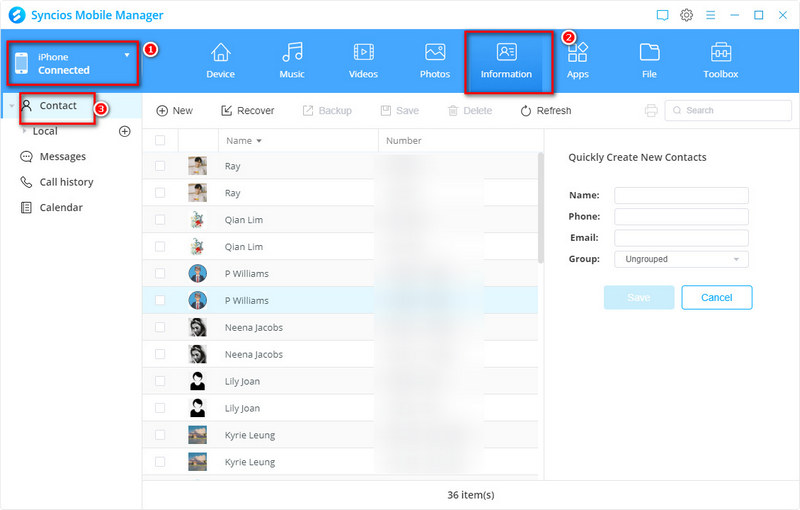Screen dimensions: 800x510
Task: Check the second Ray contact checkbox
Action: [160, 193]
